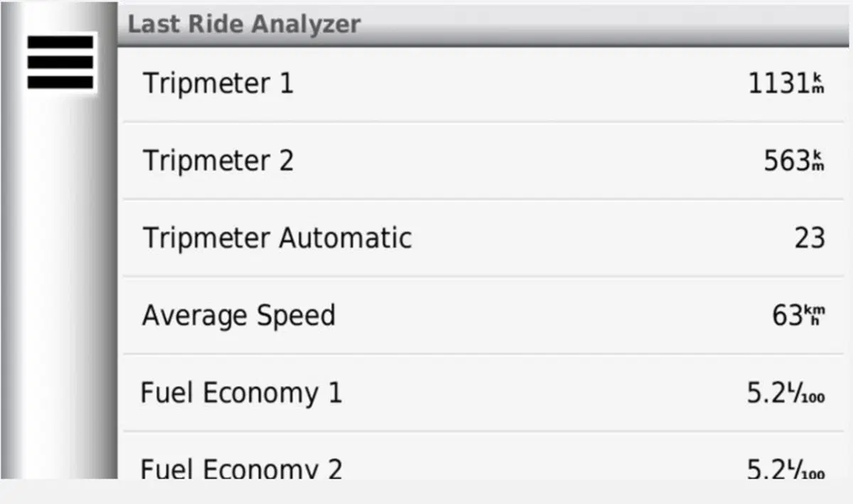This screenshot has width=853, height=504.
Task: Click the 563 value of Tripmeter 2
Action: (787, 161)
